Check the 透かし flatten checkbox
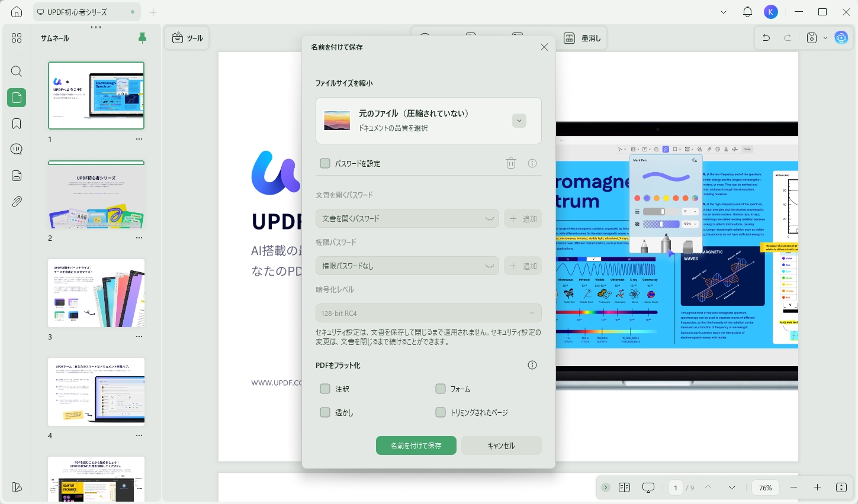The width and height of the screenshot is (858, 504). pyautogui.click(x=325, y=412)
